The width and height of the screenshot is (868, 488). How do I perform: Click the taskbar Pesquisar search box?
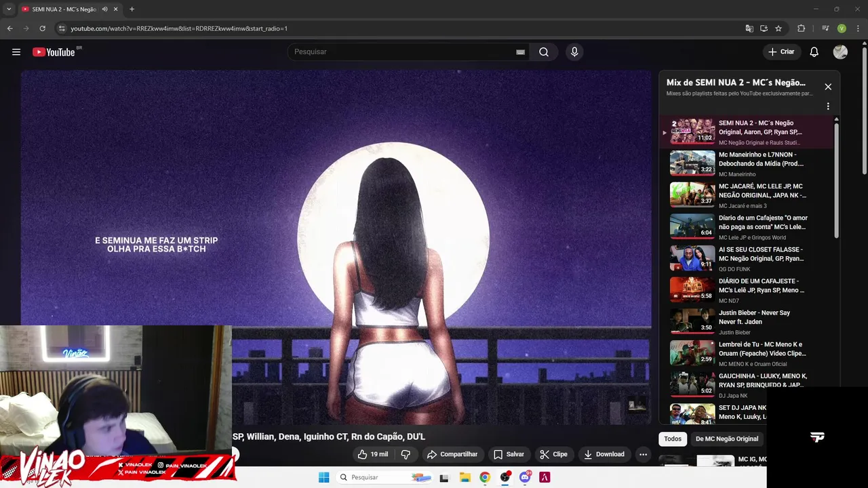(384, 477)
